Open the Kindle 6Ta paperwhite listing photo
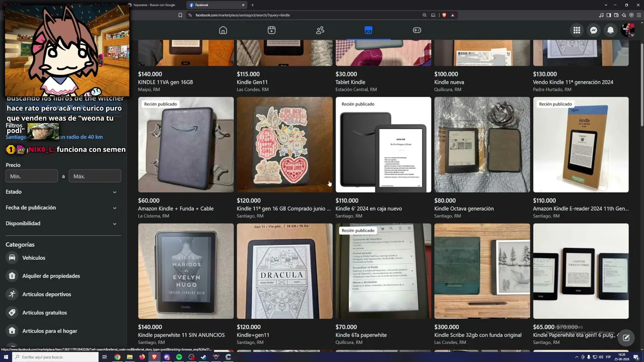This screenshot has height=362, width=644. (383, 271)
